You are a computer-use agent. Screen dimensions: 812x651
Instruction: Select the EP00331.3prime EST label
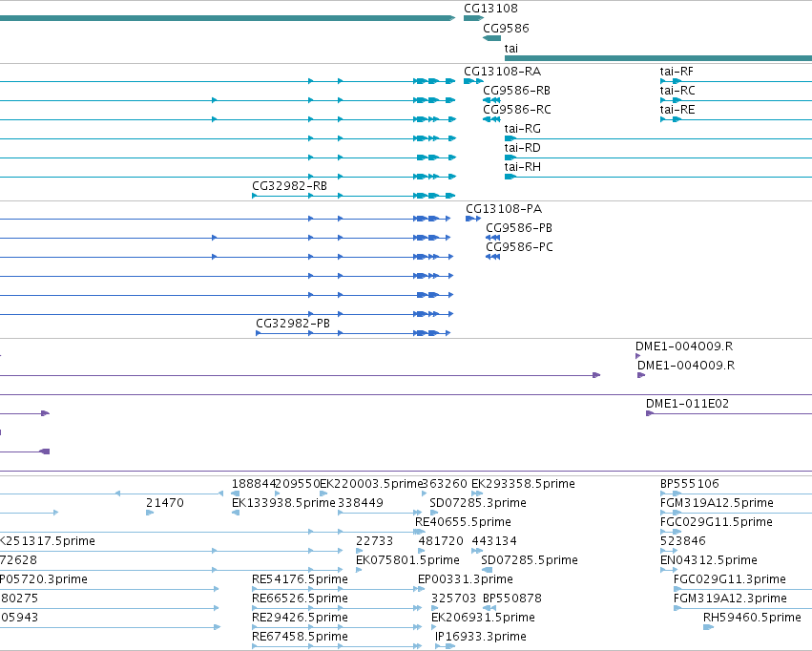tap(466, 579)
